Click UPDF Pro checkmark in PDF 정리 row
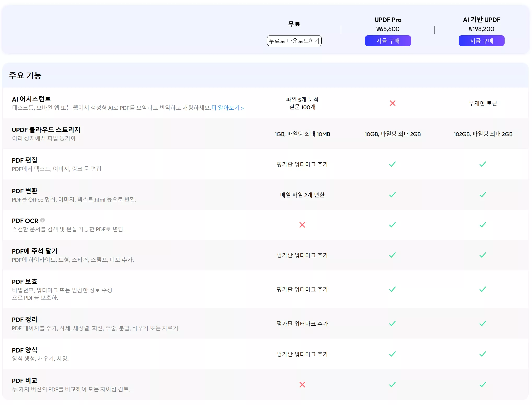The width and height of the screenshot is (532, 405). 392,324
